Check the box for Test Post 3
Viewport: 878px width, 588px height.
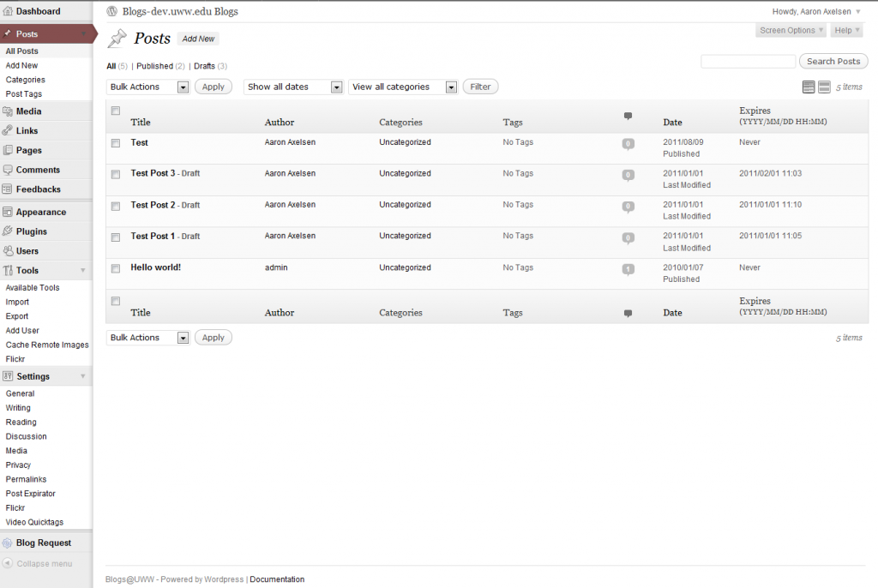[x=116, y=174]
